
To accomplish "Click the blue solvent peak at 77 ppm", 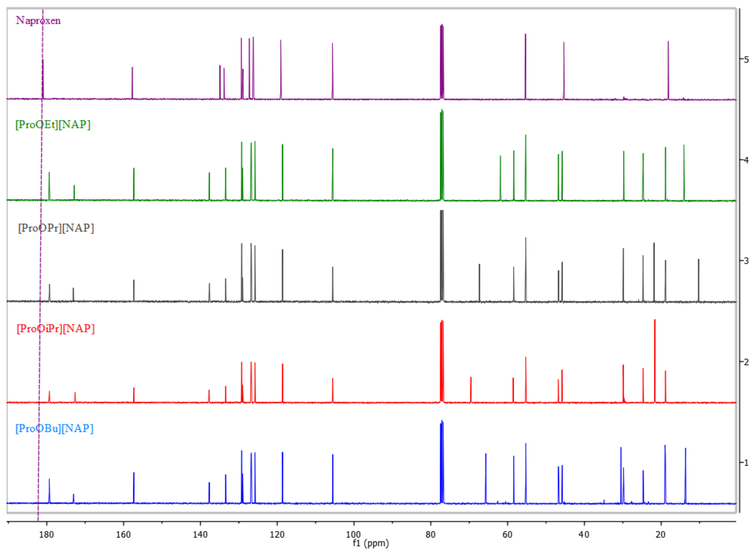I will pos(442,461).
